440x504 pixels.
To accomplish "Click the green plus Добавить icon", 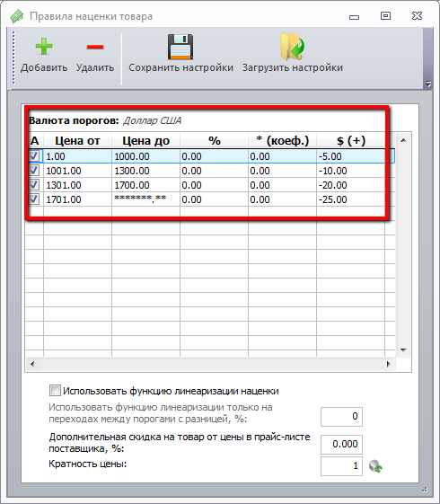I will coord(44,47).
